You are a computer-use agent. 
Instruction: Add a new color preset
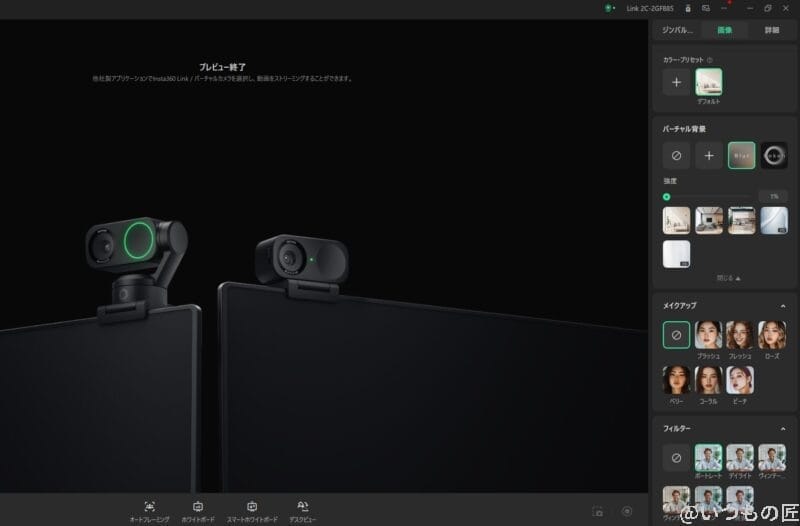pyautogui.click(x=676, y=82)
